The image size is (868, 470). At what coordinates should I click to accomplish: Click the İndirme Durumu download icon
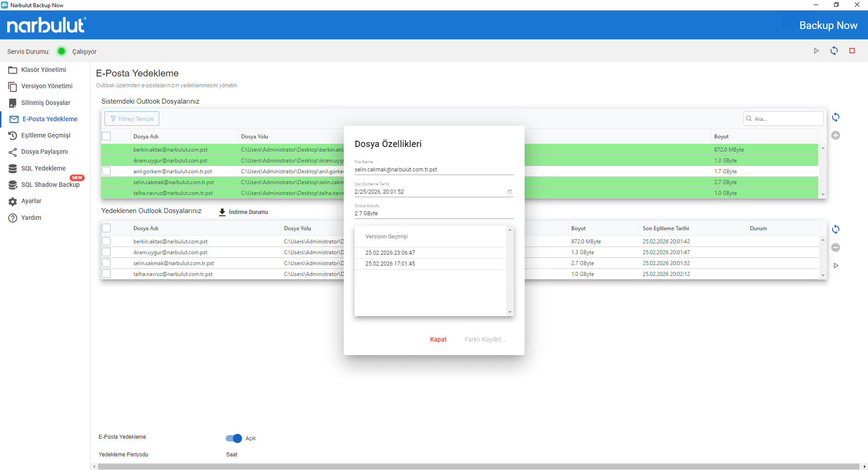pos(222,212)
